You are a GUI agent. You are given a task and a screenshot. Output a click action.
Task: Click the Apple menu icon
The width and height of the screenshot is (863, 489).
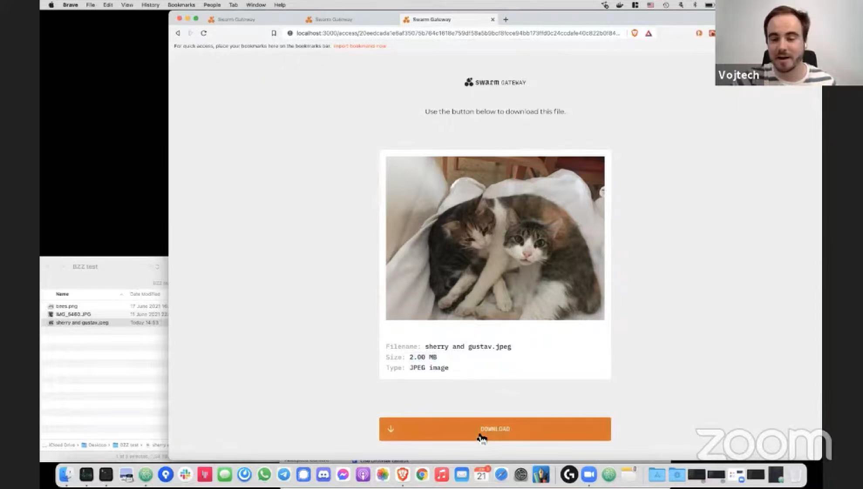[x=51, y=5]
